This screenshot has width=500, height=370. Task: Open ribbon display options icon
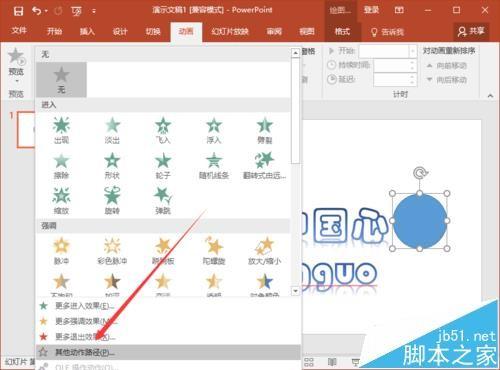click(x=399, y=10)
